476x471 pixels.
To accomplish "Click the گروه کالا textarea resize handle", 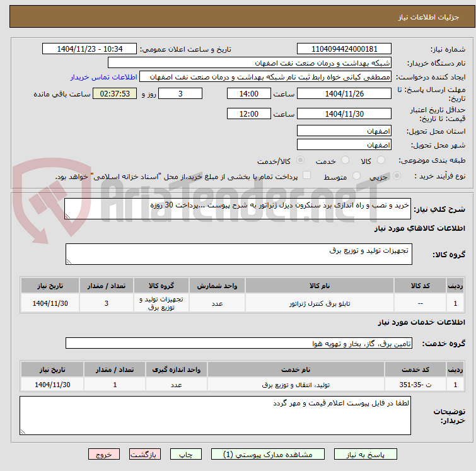I will [x=69, y=262].
